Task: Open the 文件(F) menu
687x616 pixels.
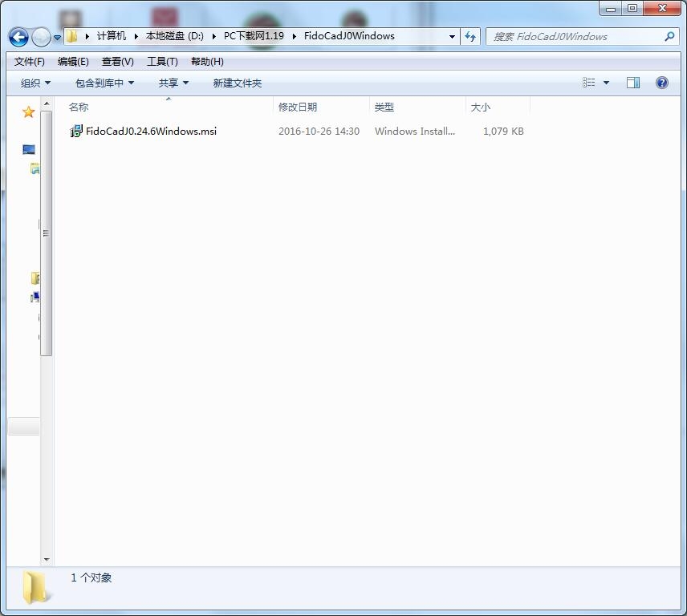Action: [30, 62]
